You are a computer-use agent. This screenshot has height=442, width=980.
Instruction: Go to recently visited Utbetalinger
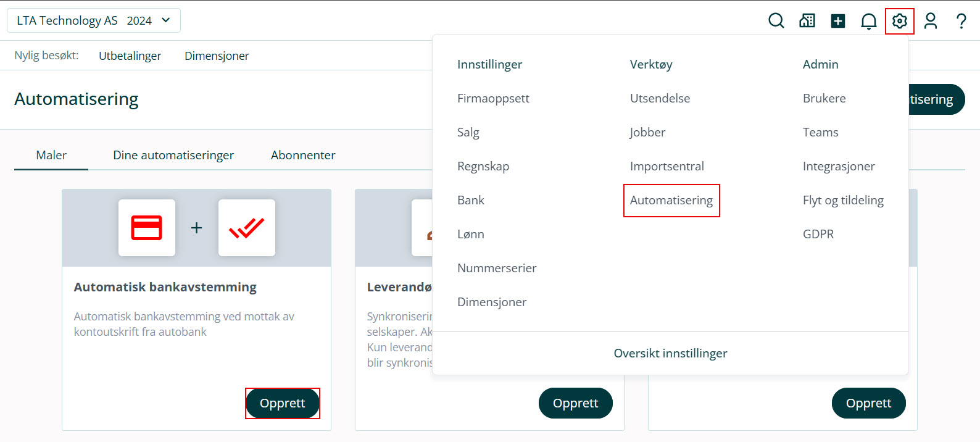[130, 56]
